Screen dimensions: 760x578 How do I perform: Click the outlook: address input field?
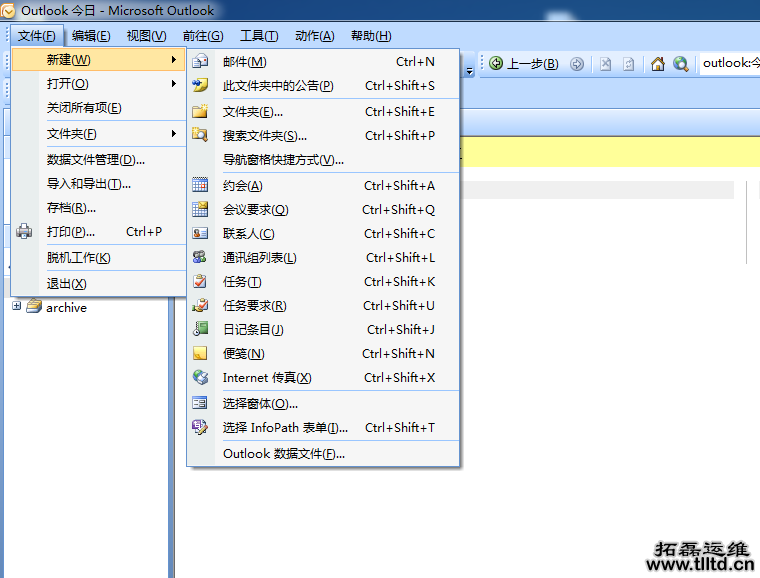(x=729, y=63)
